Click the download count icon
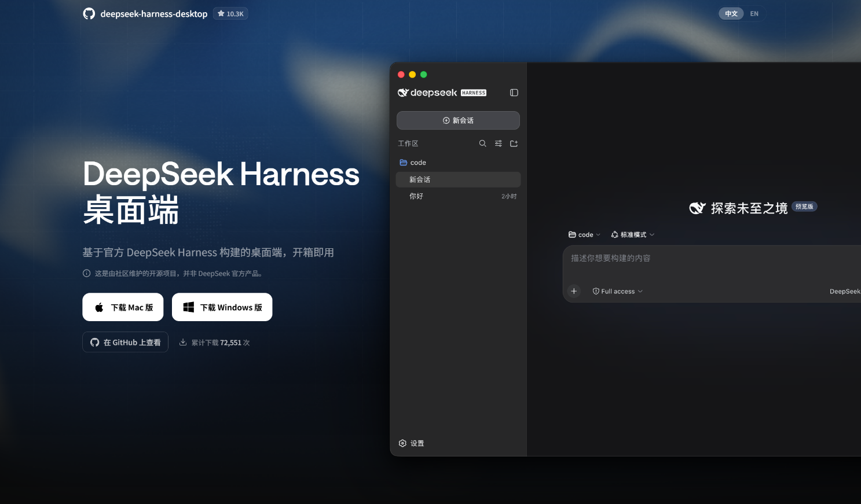This screenshot has width=861, height=504. pos(183,342)
